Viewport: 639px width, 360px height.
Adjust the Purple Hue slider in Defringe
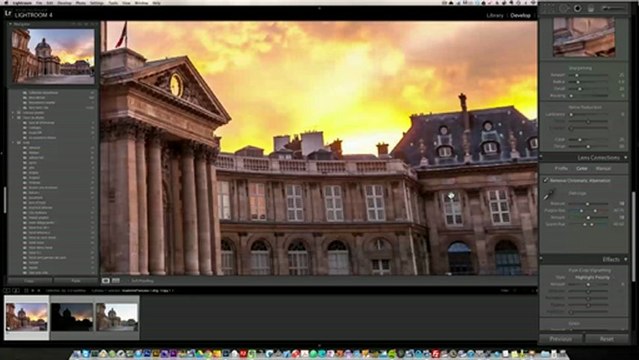pos(588,210)
